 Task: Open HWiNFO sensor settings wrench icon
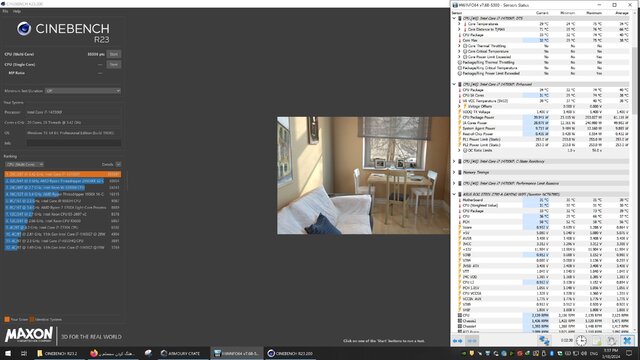click(612, 340)
